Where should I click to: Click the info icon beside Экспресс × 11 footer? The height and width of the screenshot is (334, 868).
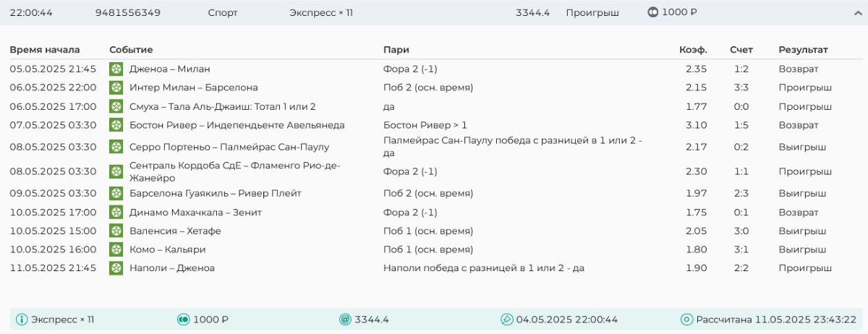(22, 320)
